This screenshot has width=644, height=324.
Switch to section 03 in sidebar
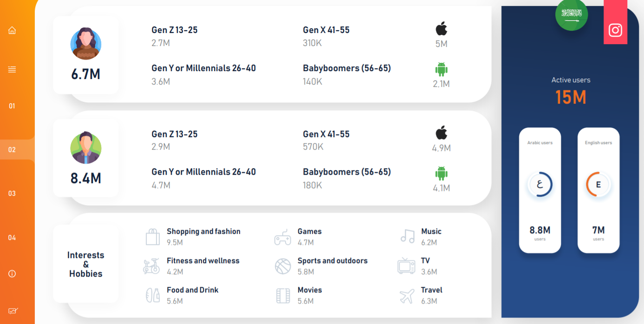click(12, 193)
